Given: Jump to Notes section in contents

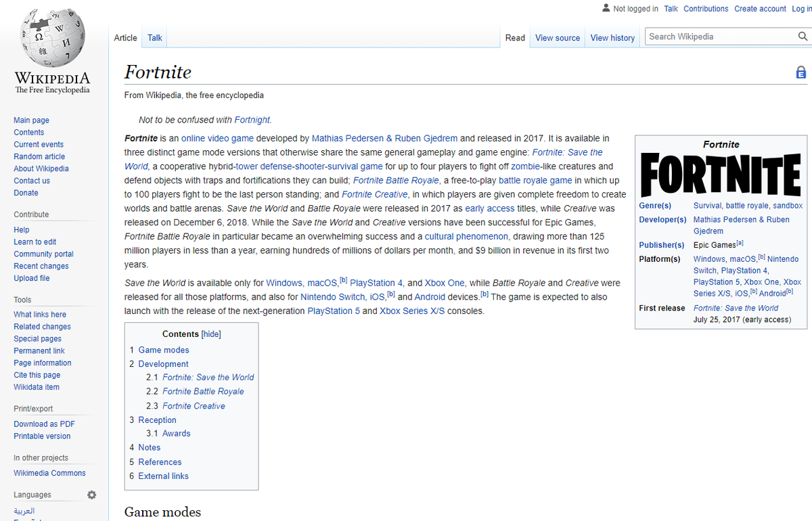Looking at the screenshot, I should click(x=150, y=448).
